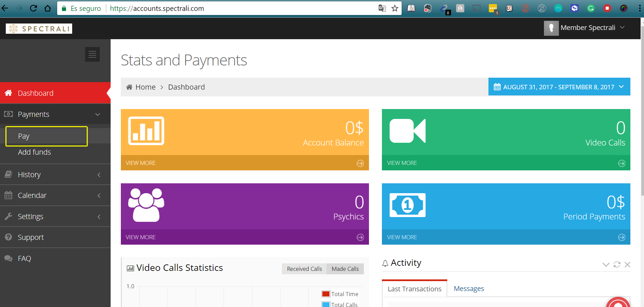Click the bar chart icon on Account Balance card
Viewport: 644px width, 307px height.
pyautogui.click(x=146, y=131)
